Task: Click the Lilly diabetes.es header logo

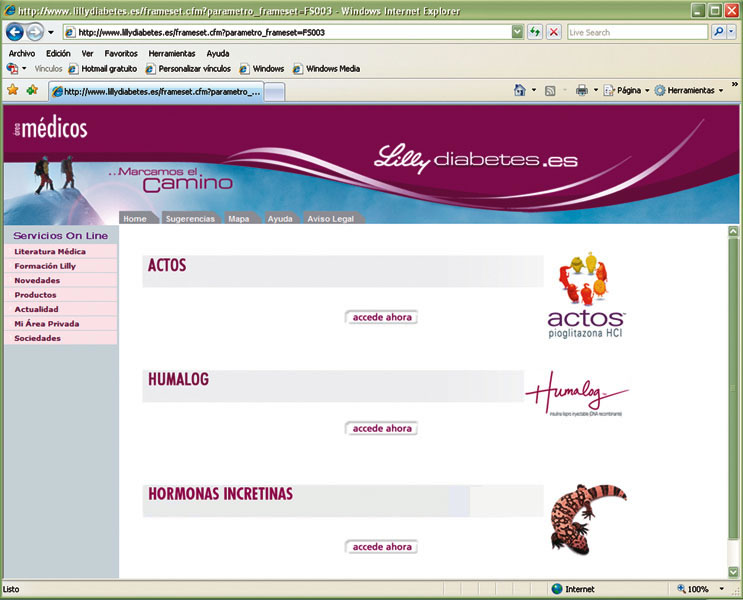Action: (475, 158)
